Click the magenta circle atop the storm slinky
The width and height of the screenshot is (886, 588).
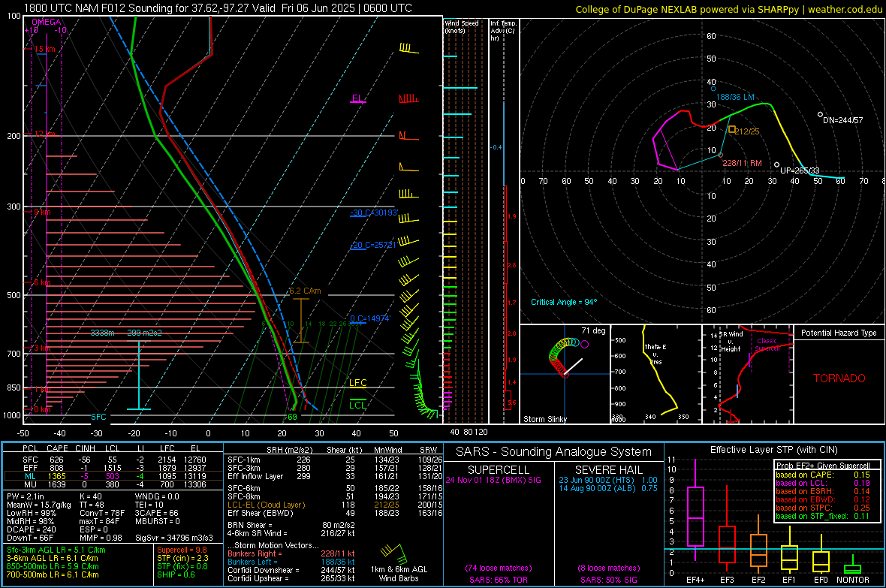(584, 344)
